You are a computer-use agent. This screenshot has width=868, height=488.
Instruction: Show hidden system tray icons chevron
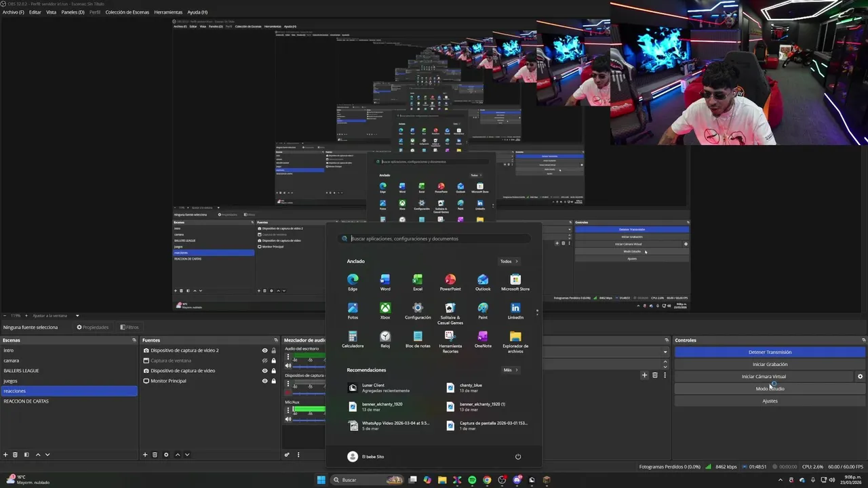pos(780,480)
